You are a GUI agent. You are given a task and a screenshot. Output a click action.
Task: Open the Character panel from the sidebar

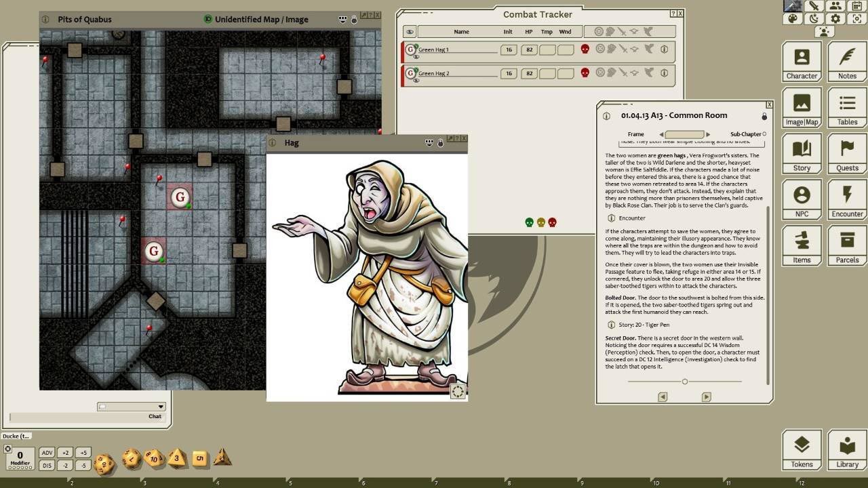pos(802,61)
